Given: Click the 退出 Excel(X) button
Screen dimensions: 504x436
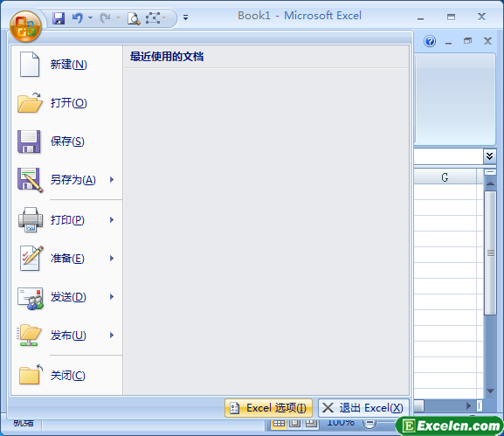Looking at the screenshot, I should pos(363,408).
